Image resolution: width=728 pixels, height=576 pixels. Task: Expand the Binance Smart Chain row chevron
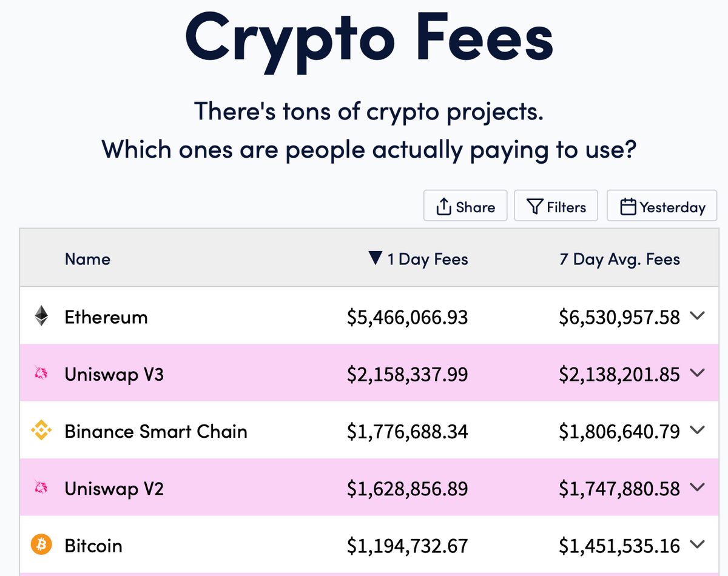tap(698, 430)
